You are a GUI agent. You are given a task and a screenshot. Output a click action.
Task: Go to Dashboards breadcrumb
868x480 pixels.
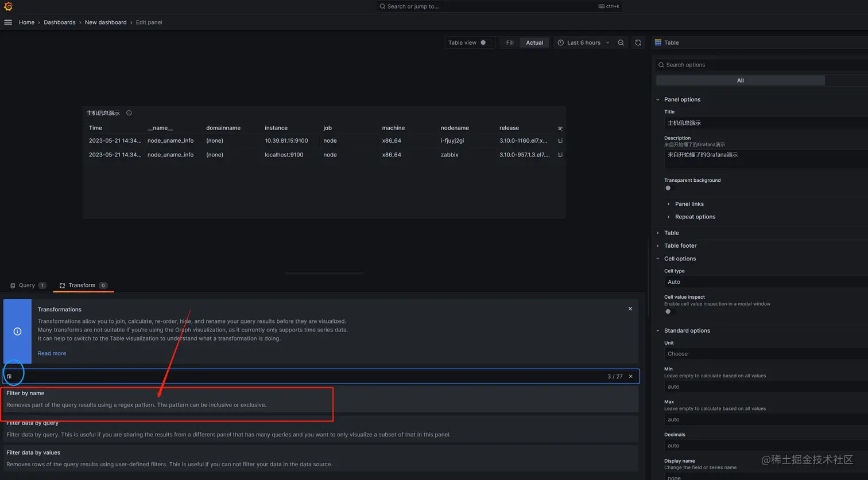pos(60,22)
